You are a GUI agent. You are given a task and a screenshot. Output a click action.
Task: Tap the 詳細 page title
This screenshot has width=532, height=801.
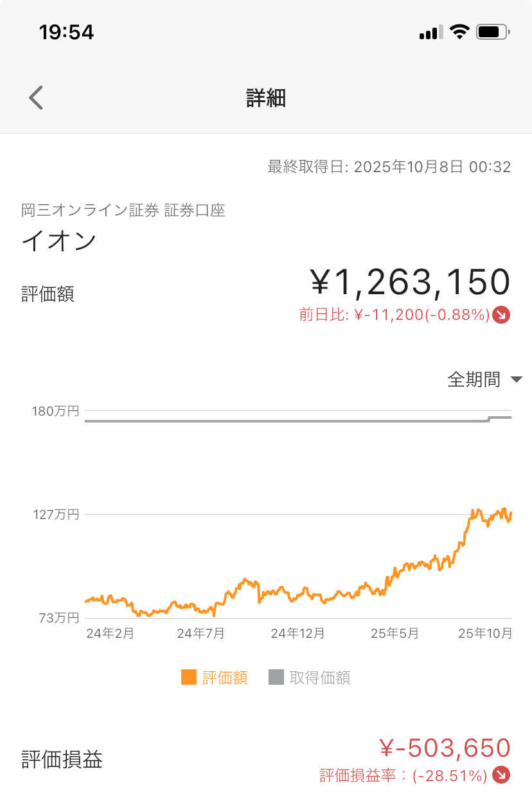(266, 98)
